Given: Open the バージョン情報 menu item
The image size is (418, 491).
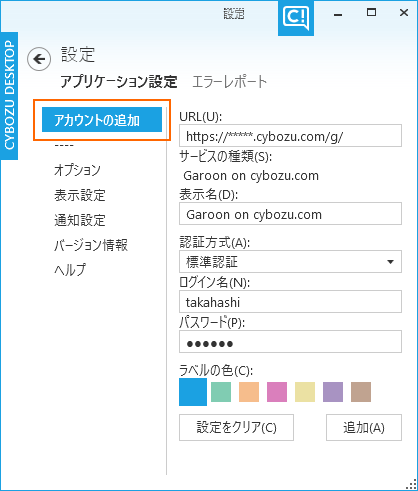Looking at the screenshot, I should point(91,245).
